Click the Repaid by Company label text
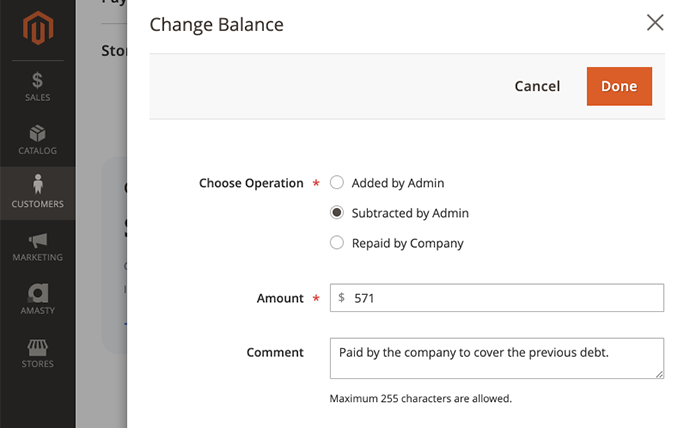684x428 pixels. pos(407,243)
